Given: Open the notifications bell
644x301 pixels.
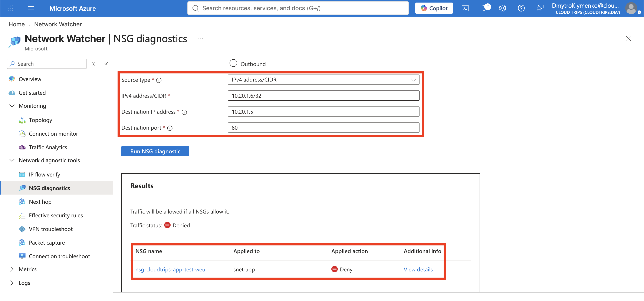Looking at the screenshot, I should click(x=484, y=8).
